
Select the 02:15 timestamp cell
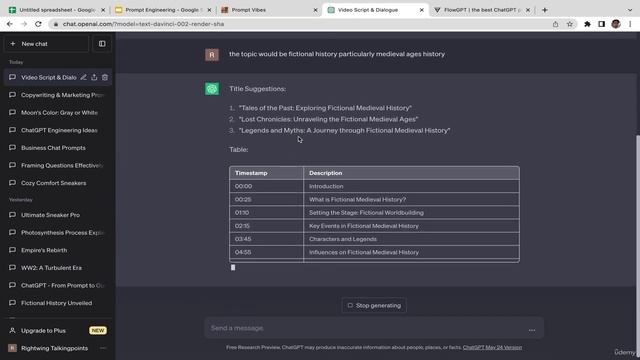pyautogui.click(x=267, y=226)
